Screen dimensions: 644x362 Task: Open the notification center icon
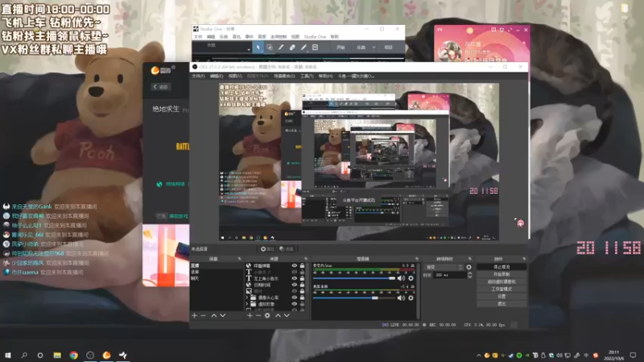click(633, 355)
